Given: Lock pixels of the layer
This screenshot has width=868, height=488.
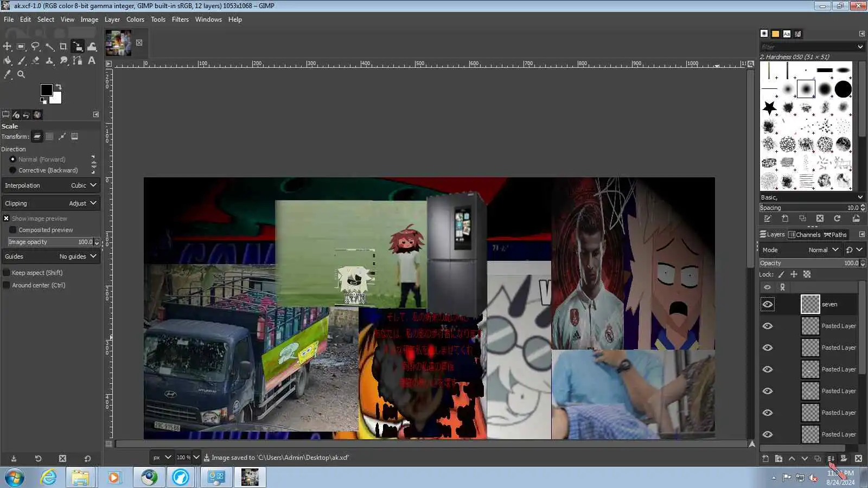Looking at the screenshot, I should point(781,274).
